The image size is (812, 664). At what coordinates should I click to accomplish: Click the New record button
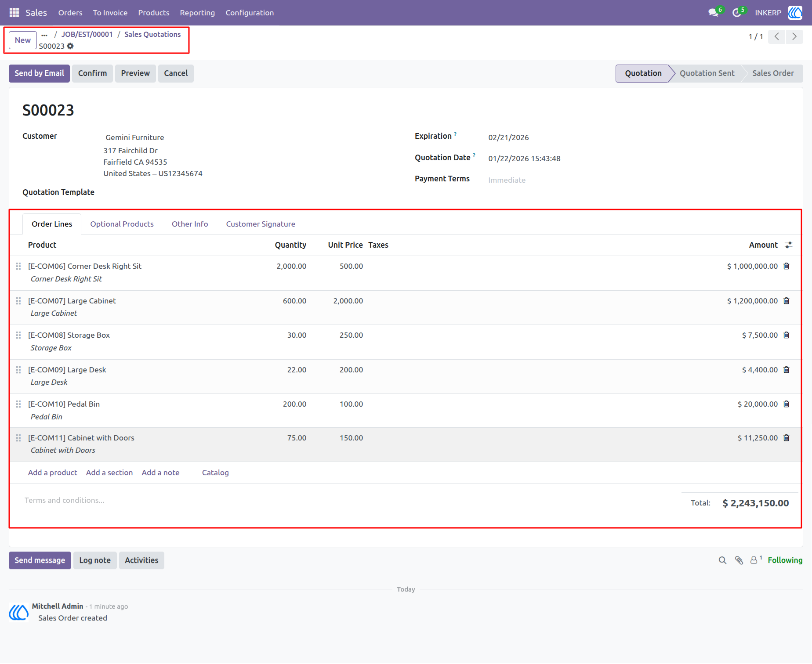[x=23, y=40]
